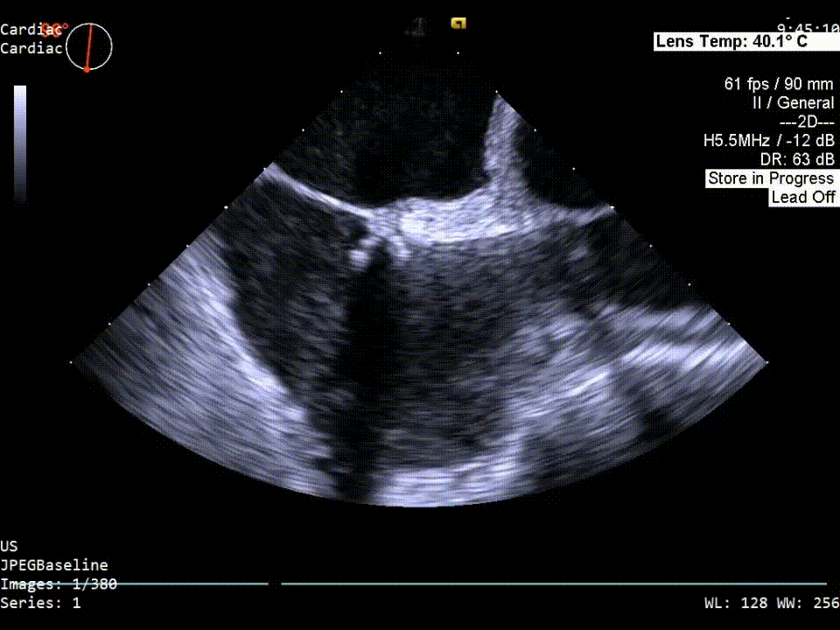Viewport: 840px width, 630px height.
Task: Click the WL: 128 WW: 256 window level readout
Action: pos(771,603)
